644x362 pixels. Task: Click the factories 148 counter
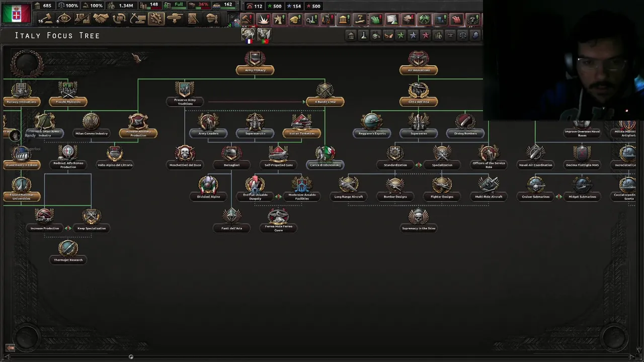(150, 6)
